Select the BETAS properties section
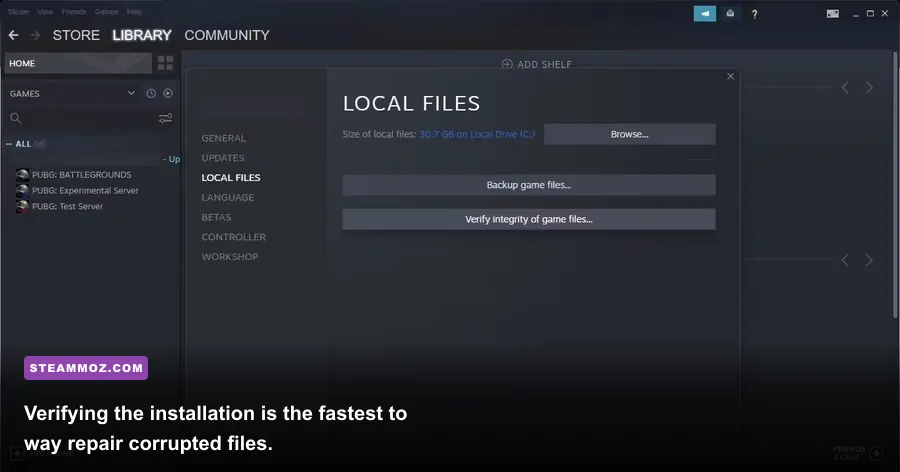900x472 pixels. coord(216,218)
